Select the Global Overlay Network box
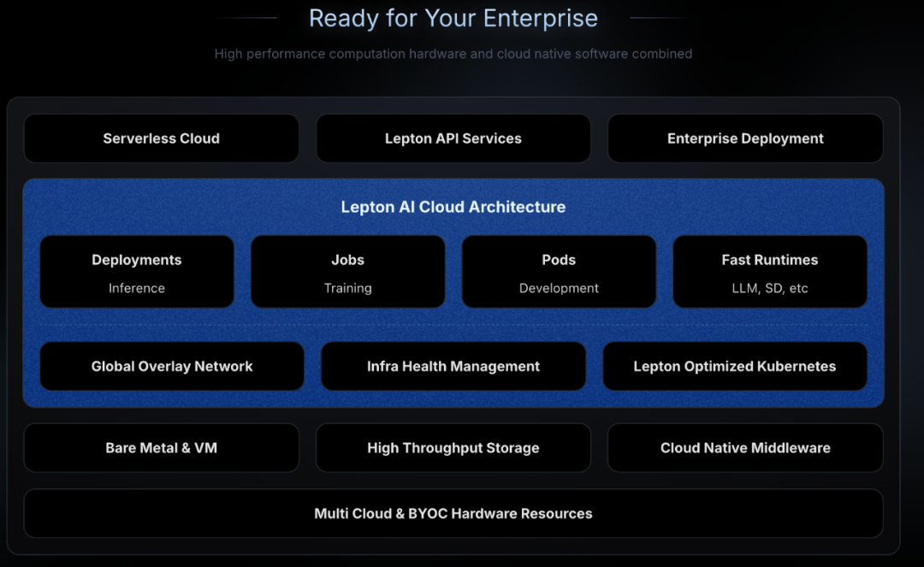This screenshot has width=924, height=567. tap(172, 366)
